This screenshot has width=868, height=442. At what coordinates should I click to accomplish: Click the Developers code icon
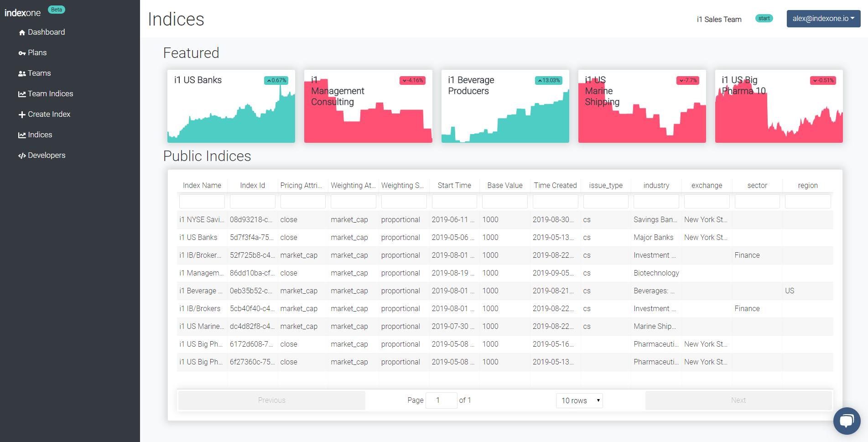[22, 156]
